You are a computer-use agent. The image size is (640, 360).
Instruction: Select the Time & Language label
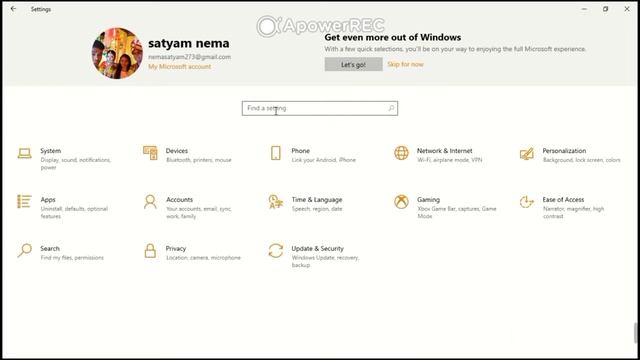[317, 200]
